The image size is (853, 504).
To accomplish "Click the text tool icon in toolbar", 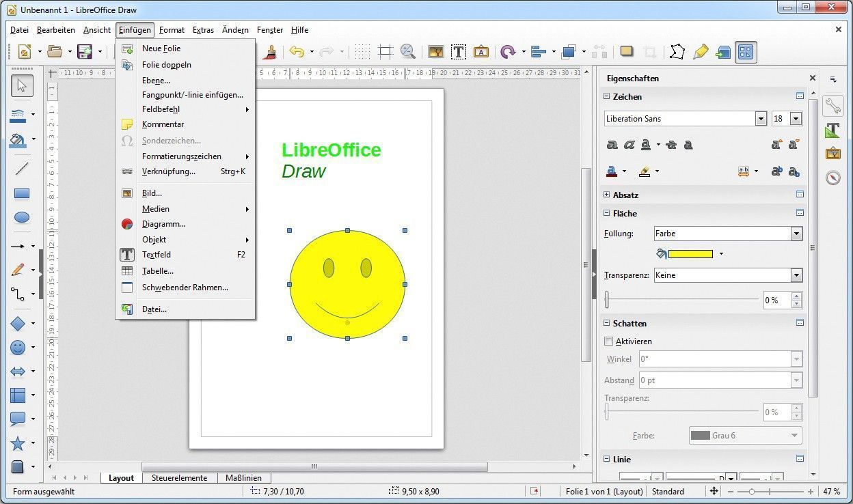I will point(458,52).
